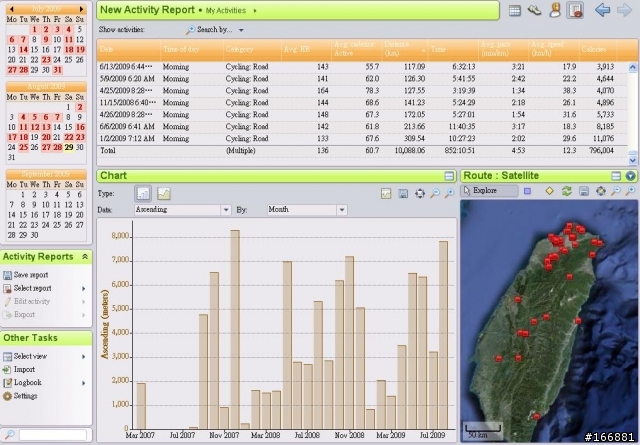Go back with the blue left arrow
The image size is (640, 445).
[602, 10]
